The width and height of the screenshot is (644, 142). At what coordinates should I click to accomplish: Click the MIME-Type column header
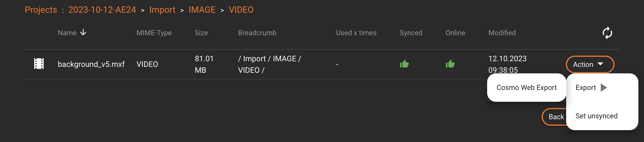pos(154,33)
